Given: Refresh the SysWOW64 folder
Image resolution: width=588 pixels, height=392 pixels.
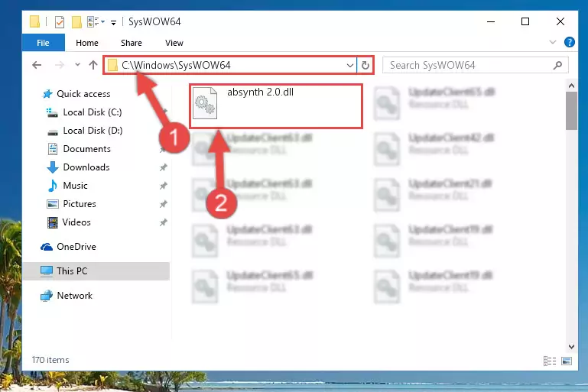Looking at the screenshot, I should click(x=365, y=65).
